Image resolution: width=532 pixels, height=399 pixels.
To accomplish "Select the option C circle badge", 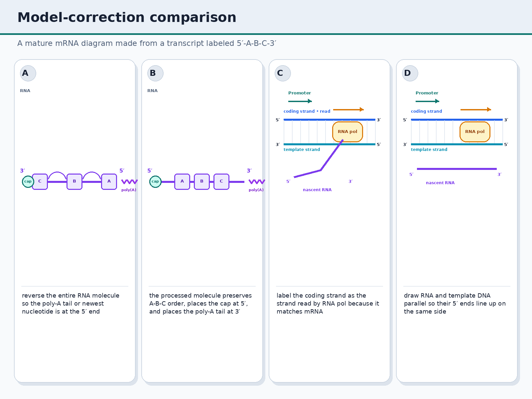I will pos(283,73).
